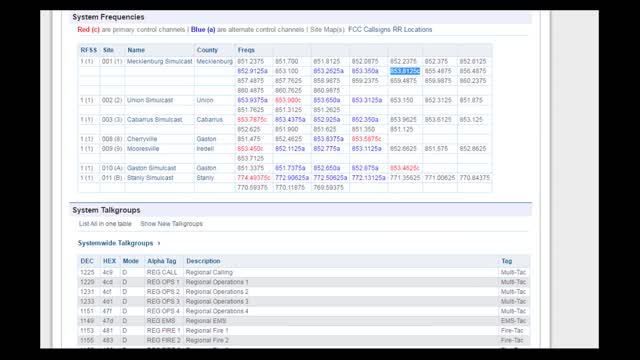640x360 pixels.
Task: Click the red 853.900c control channel
Action: [288, 100]
